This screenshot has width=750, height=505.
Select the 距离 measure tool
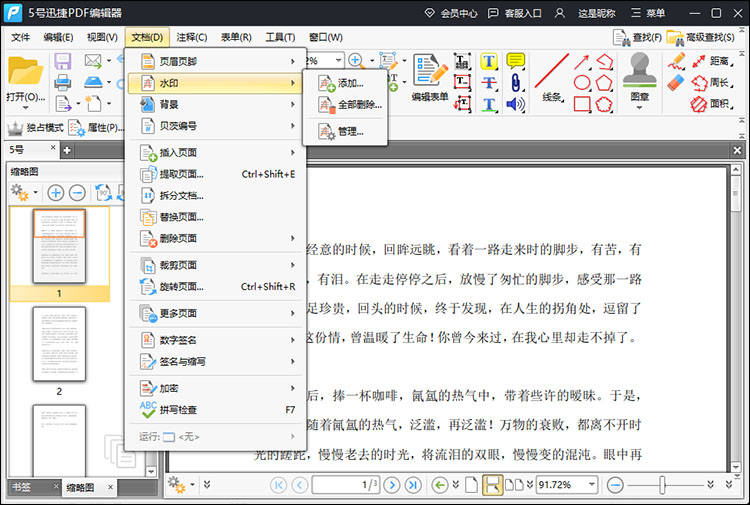pos(713,61)
